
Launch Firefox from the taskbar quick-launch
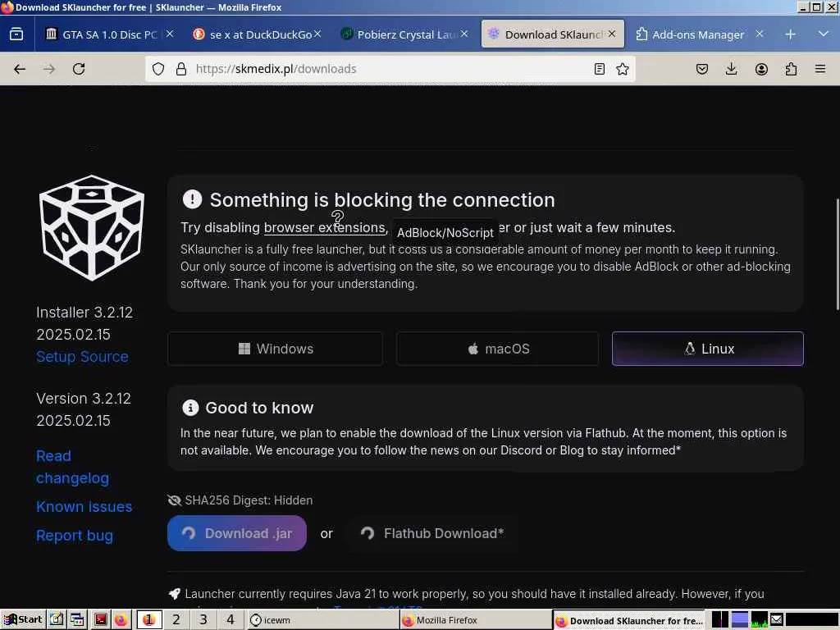tap(121, 620)
